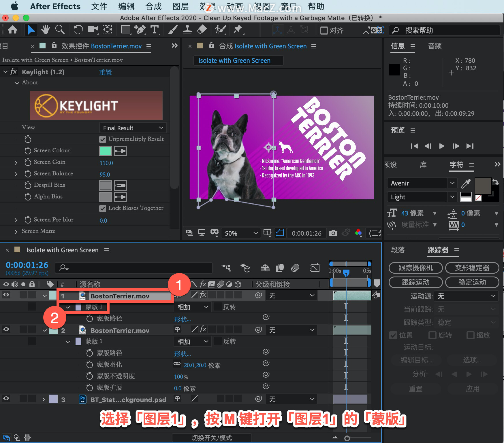The image size is (504, 443).
Task: Hide layer 1 BostonTerrier.mov eye toggle
Action: click(x=6, y=295)
